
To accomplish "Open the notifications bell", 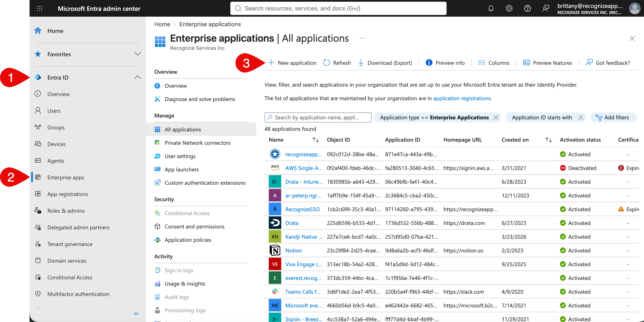I will pos(490,9).
